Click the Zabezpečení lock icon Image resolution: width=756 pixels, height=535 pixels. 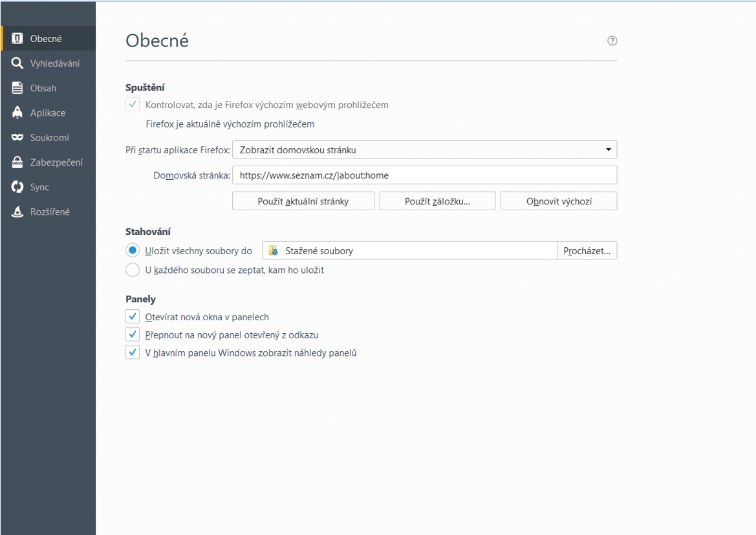(x=18, y=162)
